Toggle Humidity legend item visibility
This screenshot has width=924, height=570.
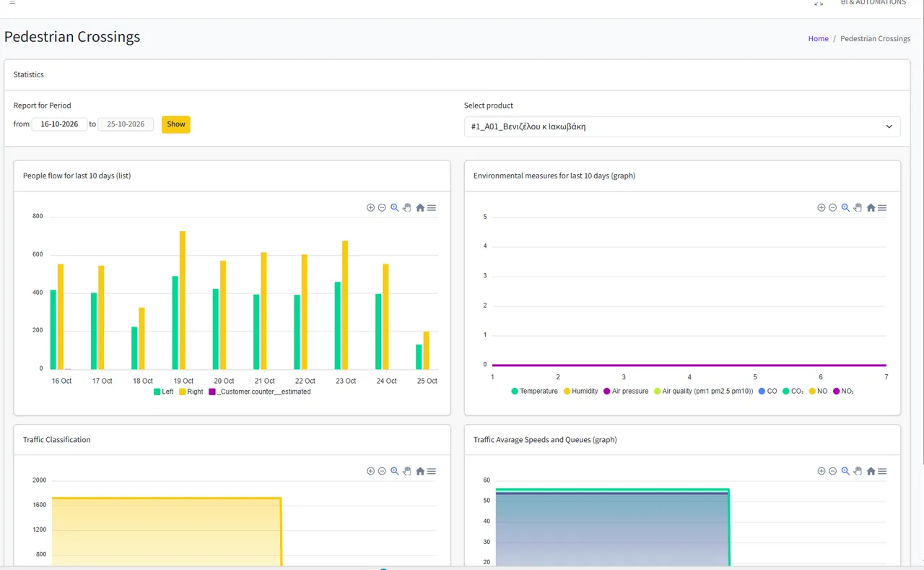[580, 391]
